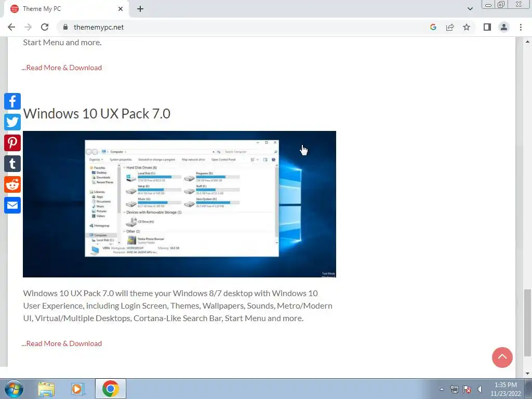Open upper Read More & Download link
The image size is (532, 399).
coord(62,68)
